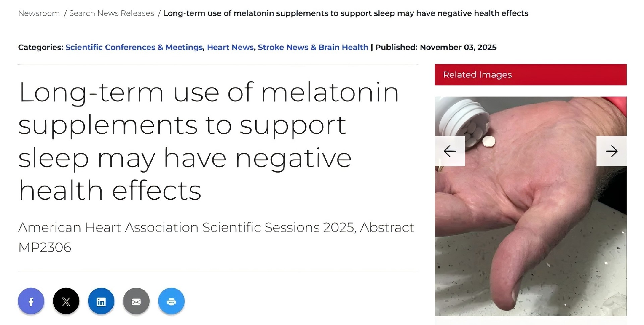The image size is (644, 325).
Task: Click the main article headline
Action: tap(208, 141)
